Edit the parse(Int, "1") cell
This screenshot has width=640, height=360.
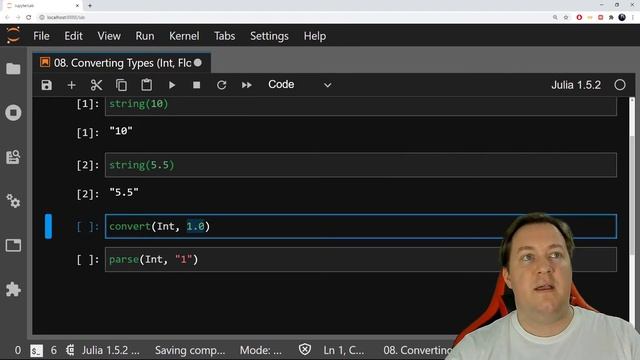point(361,259)
